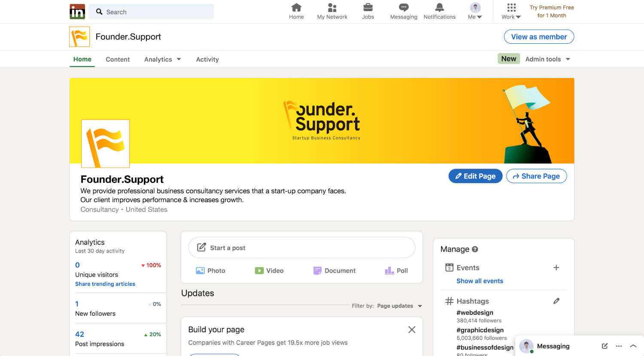Screen dimensions: 644x356
Task: Open the LinkedIn logo home icon
Action: (x=77, y=12)
